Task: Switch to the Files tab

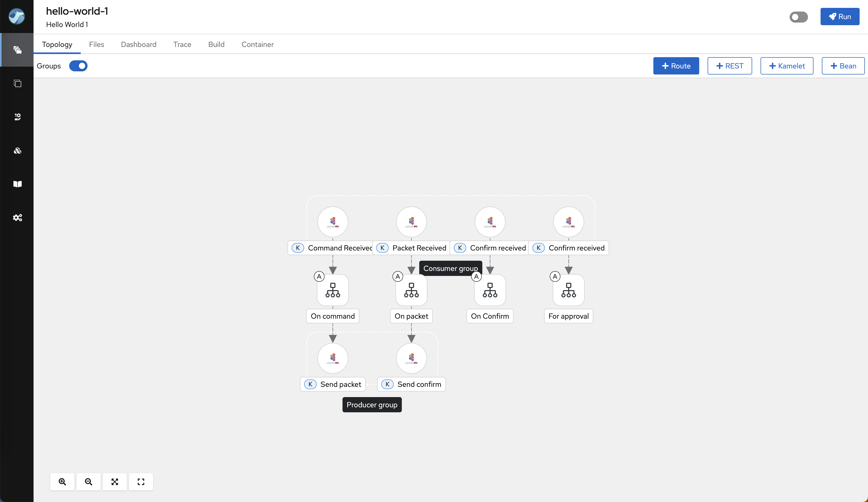Action: click(96, 45)
